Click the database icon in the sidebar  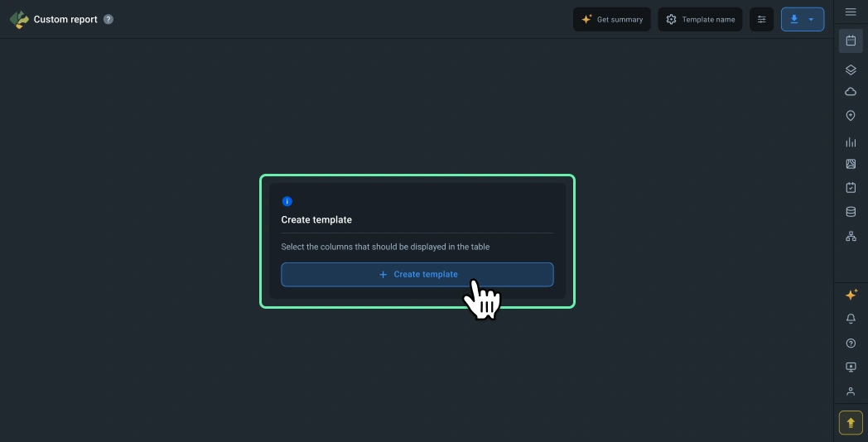[851, 212]
